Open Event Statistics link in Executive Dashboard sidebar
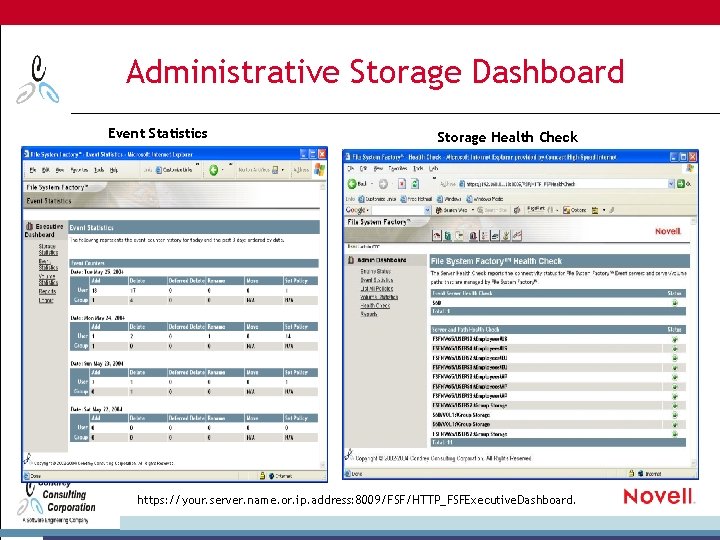The image size is (720, 540). (x=48, y=264)
